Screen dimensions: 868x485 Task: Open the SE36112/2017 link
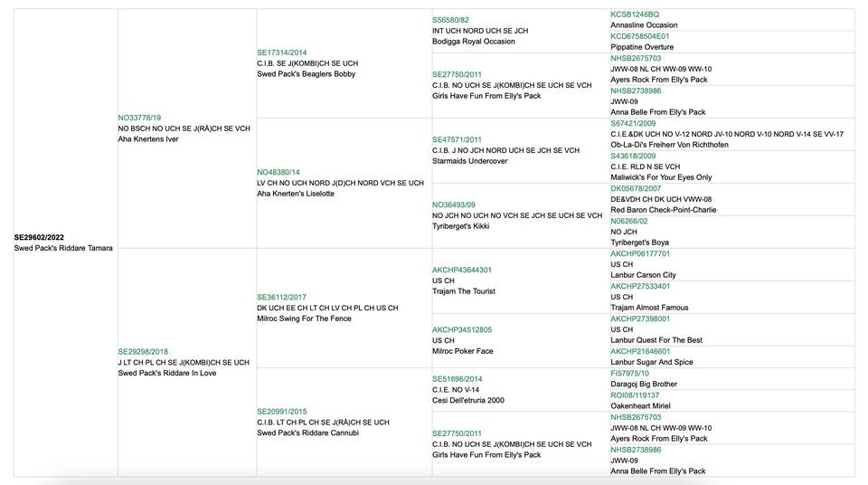pyautogui.click(x=282, y=297)
